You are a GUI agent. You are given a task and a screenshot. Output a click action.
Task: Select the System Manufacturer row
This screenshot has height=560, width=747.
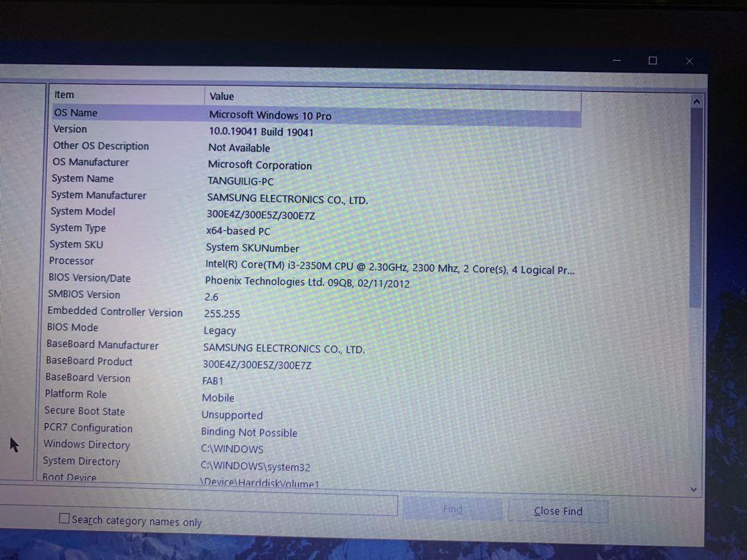pyautogui.click(x=99, y=195)
